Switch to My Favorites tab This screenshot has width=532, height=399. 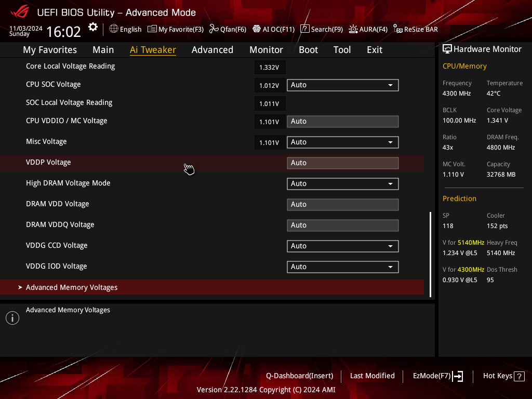[50, 50]
